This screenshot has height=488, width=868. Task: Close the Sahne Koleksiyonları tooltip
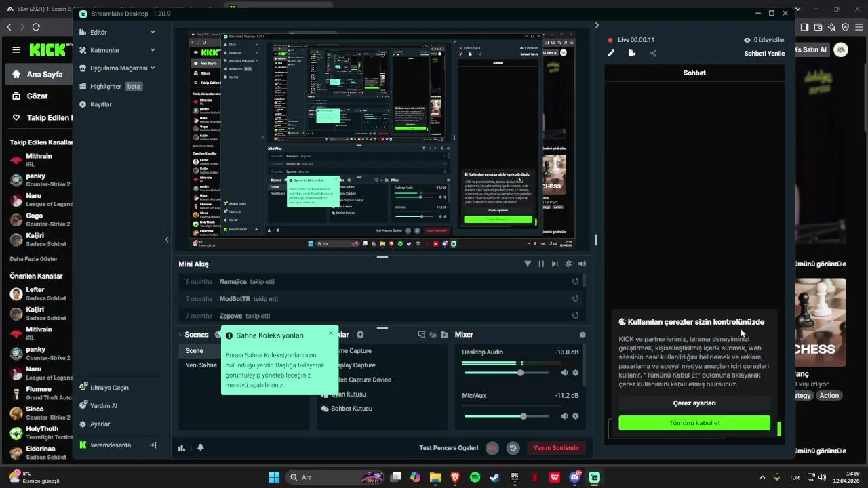pos(331,333)
